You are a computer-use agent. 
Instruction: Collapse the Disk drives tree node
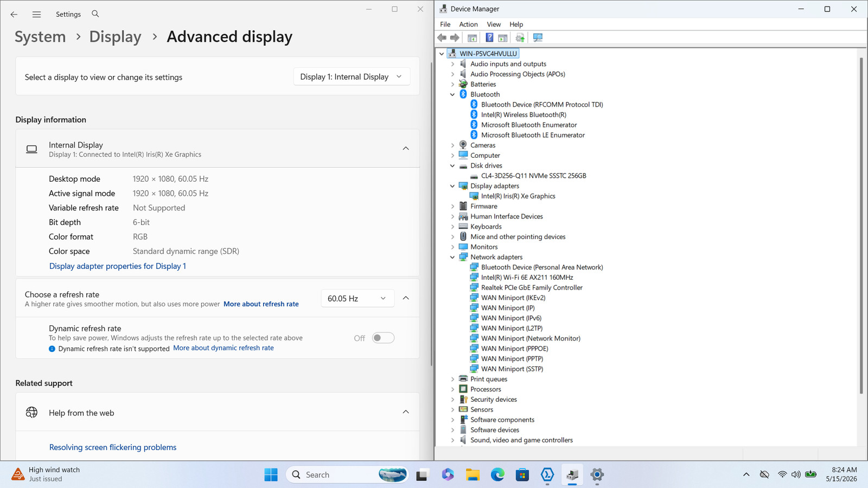pos(452,165)
